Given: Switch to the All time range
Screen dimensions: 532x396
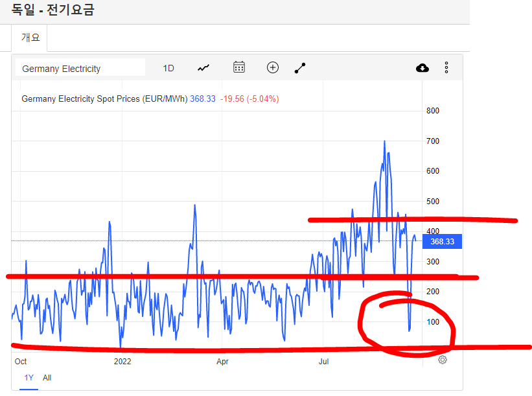Looking at the screenshot, I should [47, 378].
